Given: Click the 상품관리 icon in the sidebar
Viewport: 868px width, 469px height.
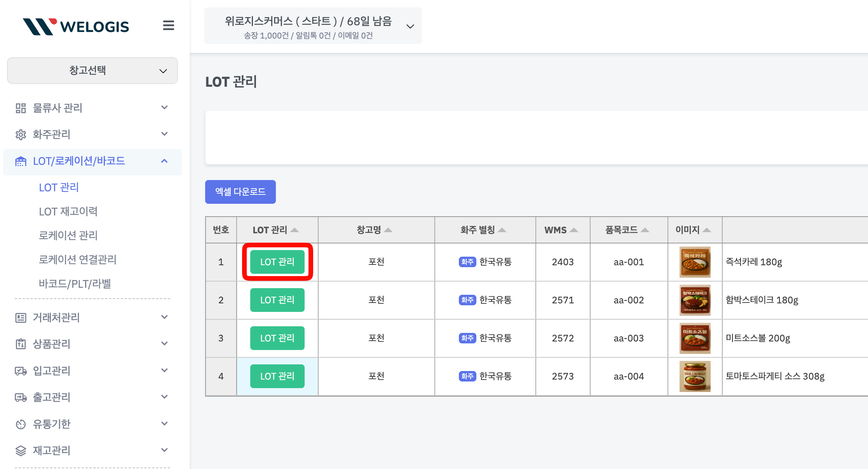Looking at the screenshot, I should (x=21, y=344).
